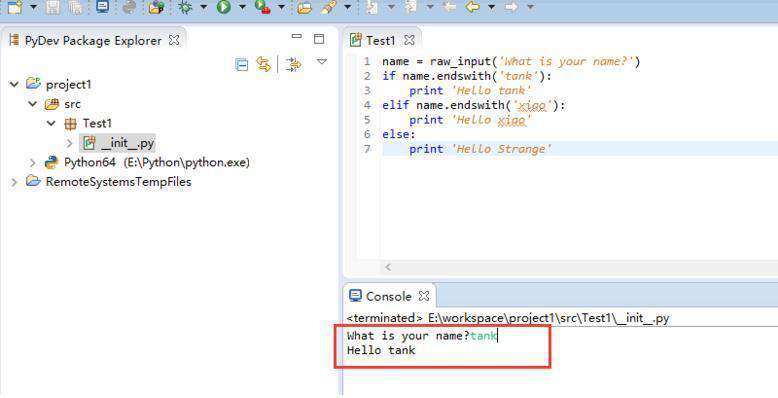Minimize the Package Explorer panel
Image resolution: width=778 pixels, height=398 pixels.
(297, 36)
